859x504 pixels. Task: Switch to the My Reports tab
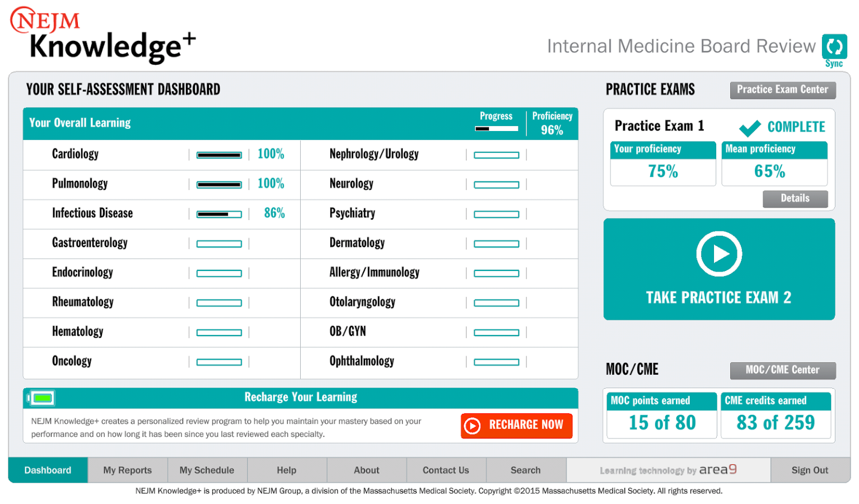click(x=127, y=470)
